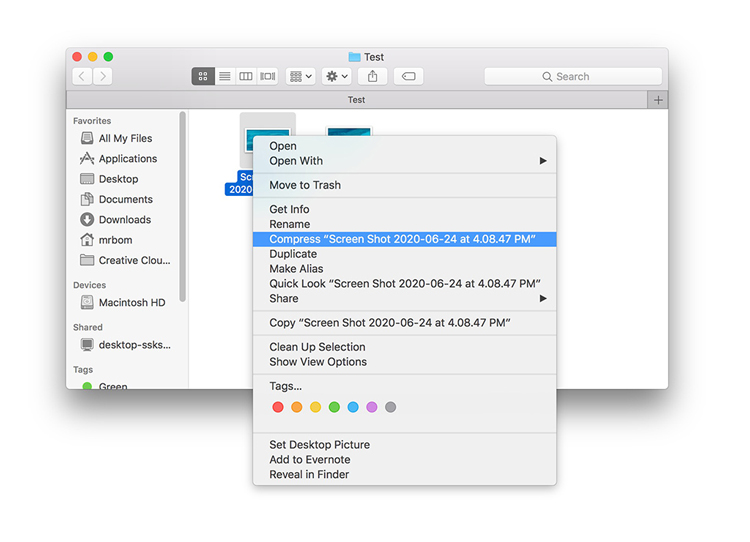This screenshot has width=750, height=542.
Task: Choose Compress Screen Shot menu item
Action: [x=404, y=239]
